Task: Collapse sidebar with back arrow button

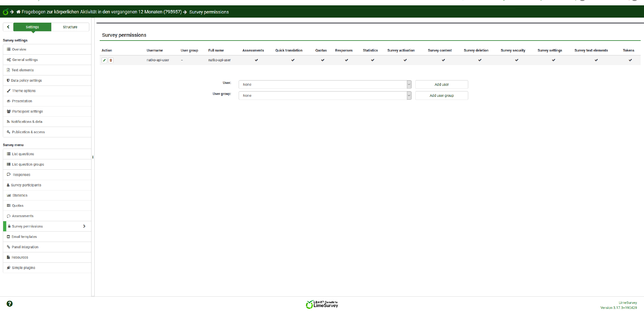Action: (8, 27)
